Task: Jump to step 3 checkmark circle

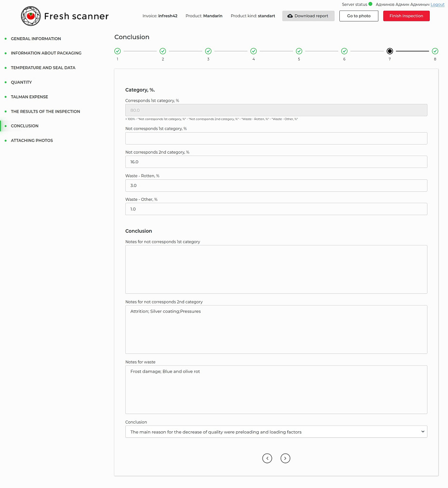Action: pyautogui.click(x=208, y=51)
